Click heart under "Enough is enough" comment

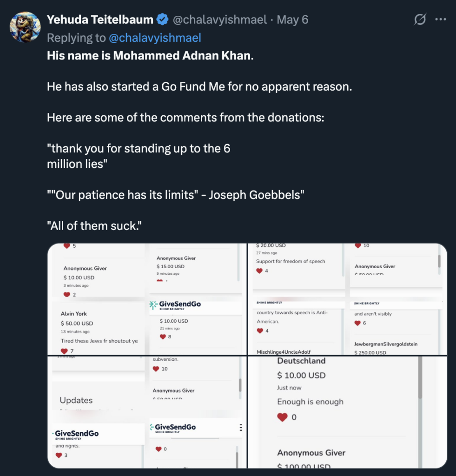pos(282,417)
